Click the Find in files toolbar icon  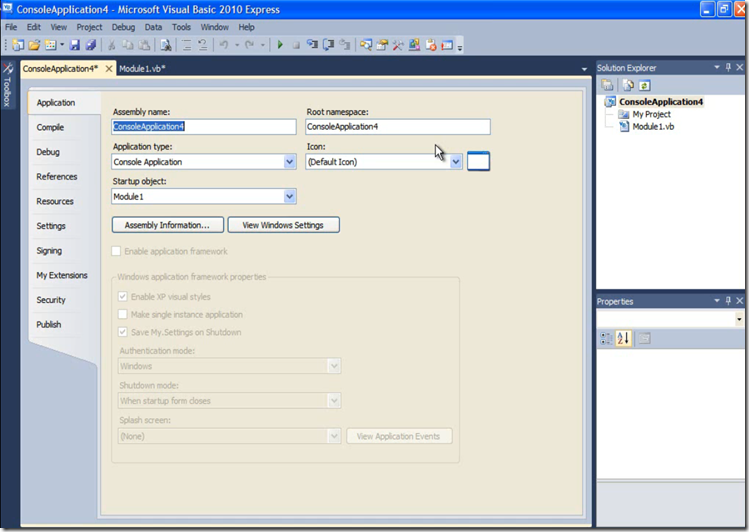pos(166,45)
